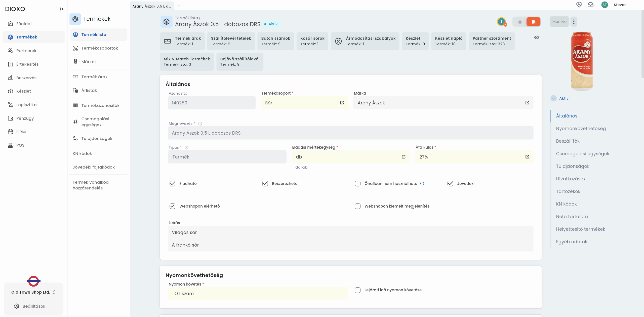Open the Készlet napló card

coord(449,41)
